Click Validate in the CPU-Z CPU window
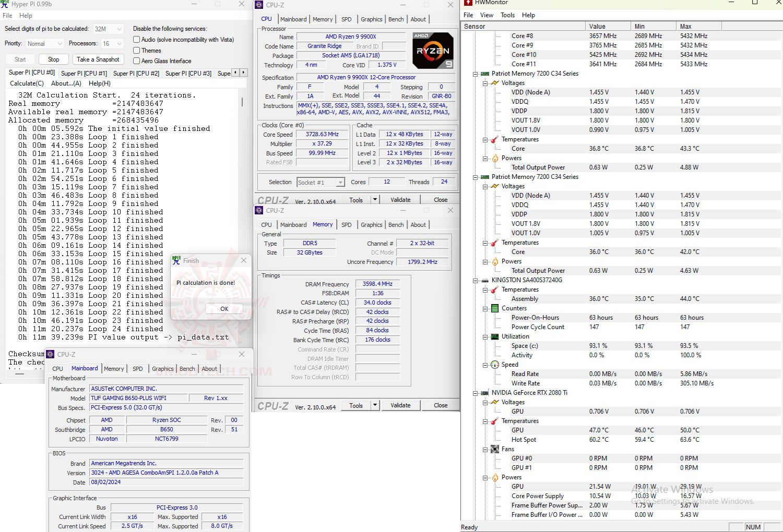 (400, 200)
